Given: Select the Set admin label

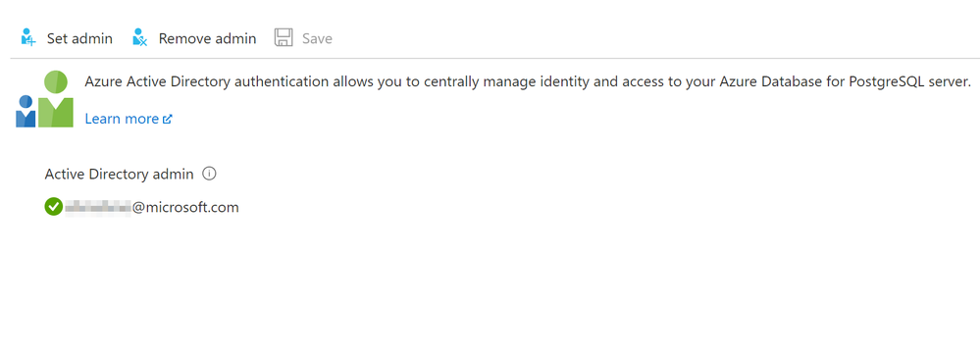Looking at the screenshot, I should click(x=79, y=38).
